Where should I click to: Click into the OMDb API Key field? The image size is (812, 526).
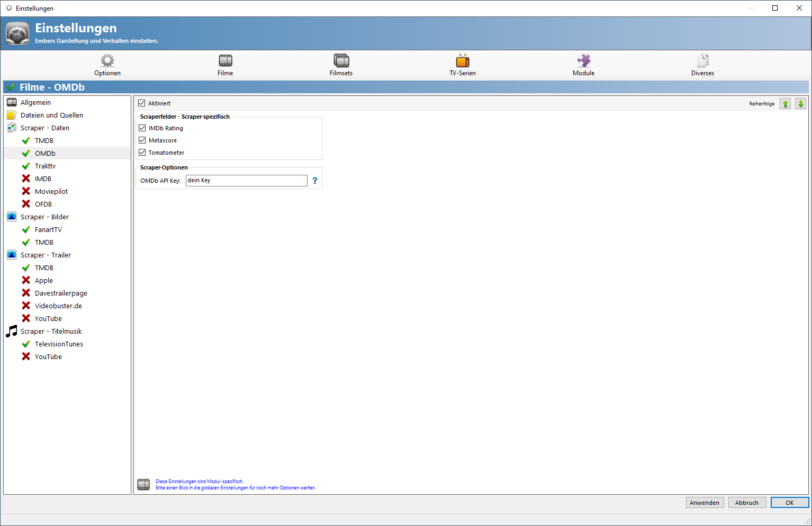[247, 181]
